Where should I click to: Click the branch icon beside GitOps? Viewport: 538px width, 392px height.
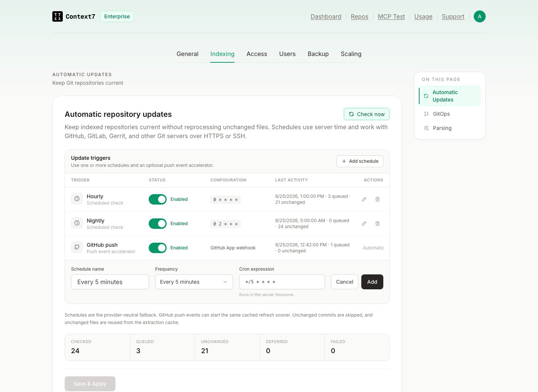[426, 114]
